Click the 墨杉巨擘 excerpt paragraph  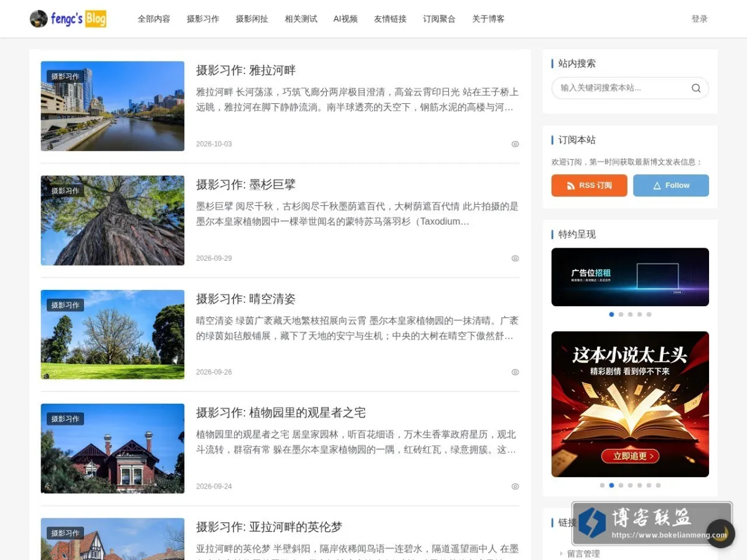(x=357, y=214)
